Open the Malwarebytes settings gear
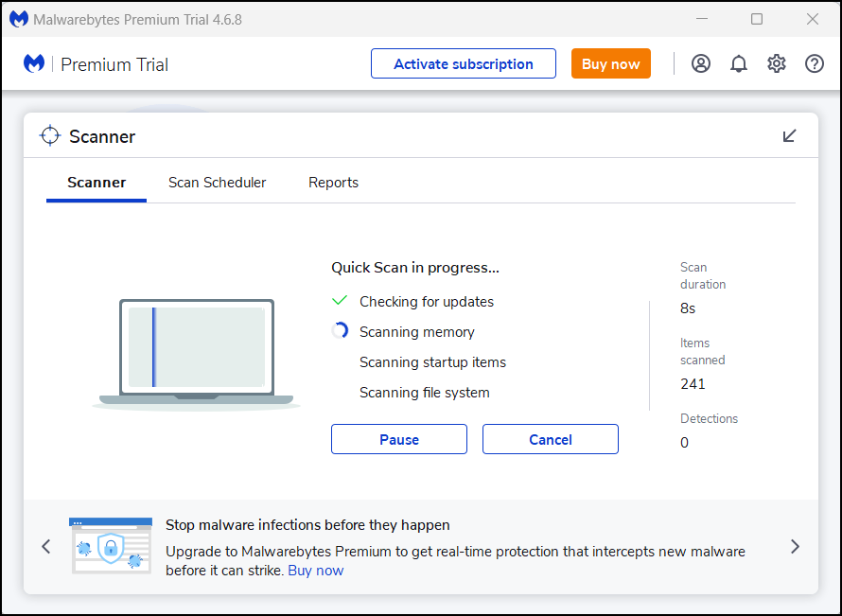Screen dimensions: 842x616 coord(777,63)
